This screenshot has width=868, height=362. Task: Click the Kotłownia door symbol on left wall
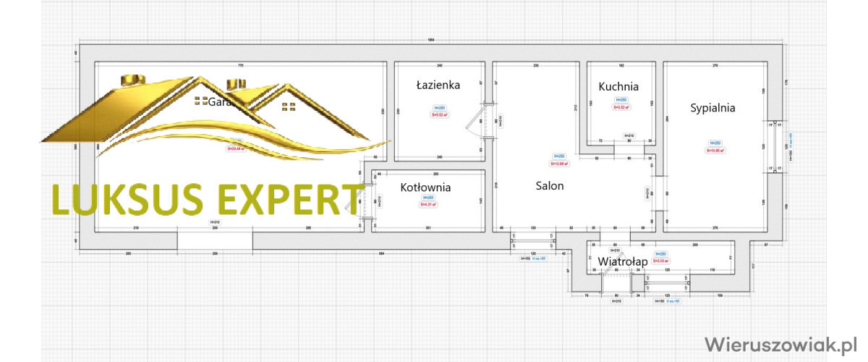pos(365,199)
